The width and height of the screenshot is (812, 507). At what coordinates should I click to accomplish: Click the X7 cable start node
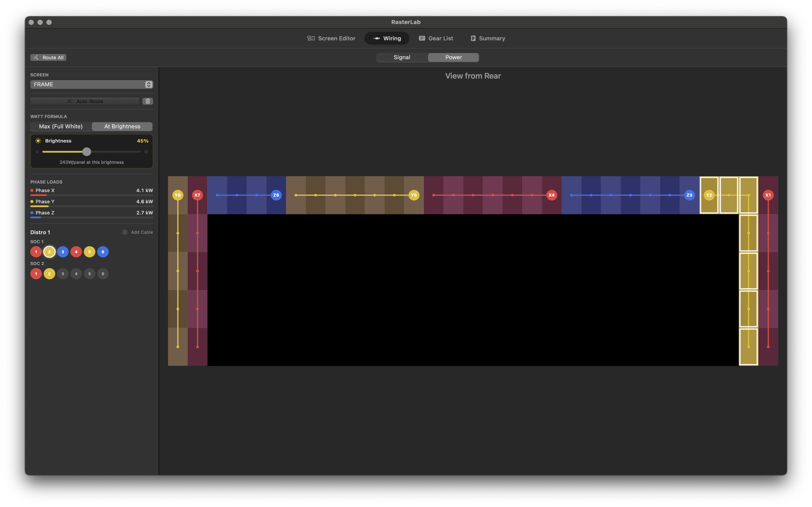click(x=197, y=195)
